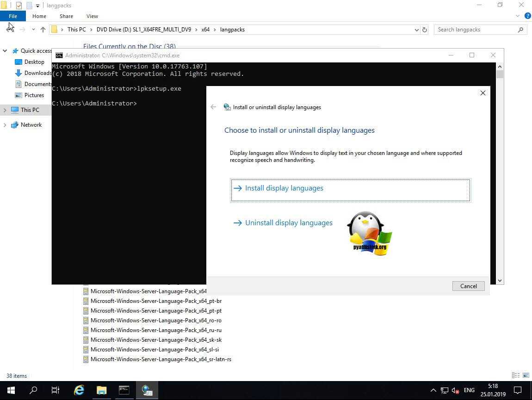Click taskbar Search magnifier icon
Image resolution: width=532 pixels, height=400 pixels.
[33, 390]
